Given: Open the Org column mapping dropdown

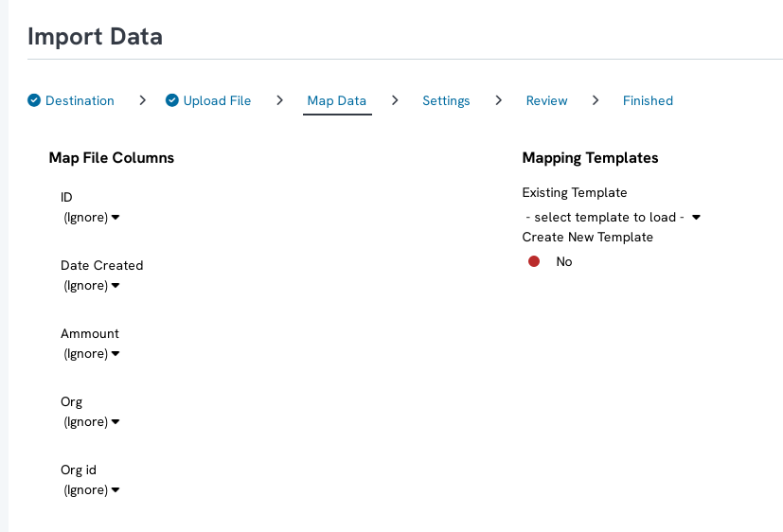Looking at the screenshot, I should (x=92, y=422).
